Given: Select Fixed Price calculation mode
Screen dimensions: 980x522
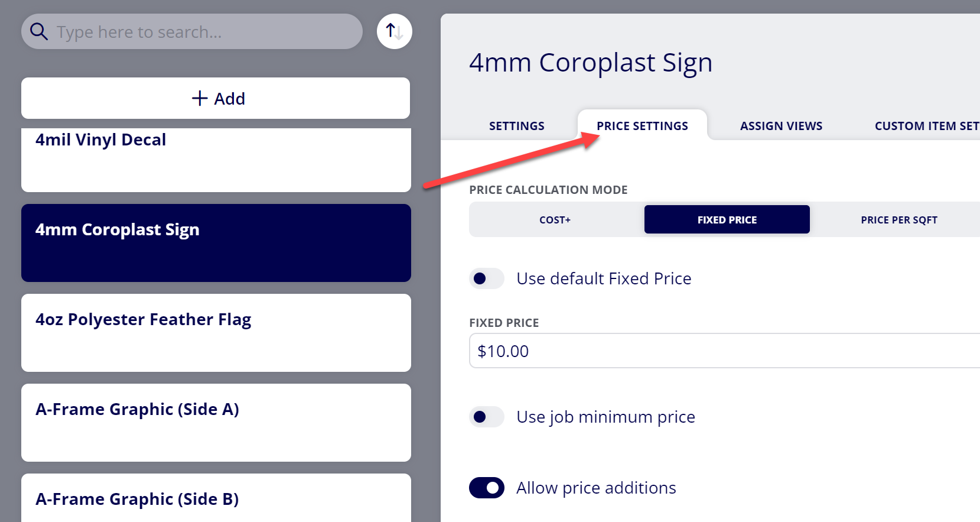Looking at the screenshot, I should (727, 219).
